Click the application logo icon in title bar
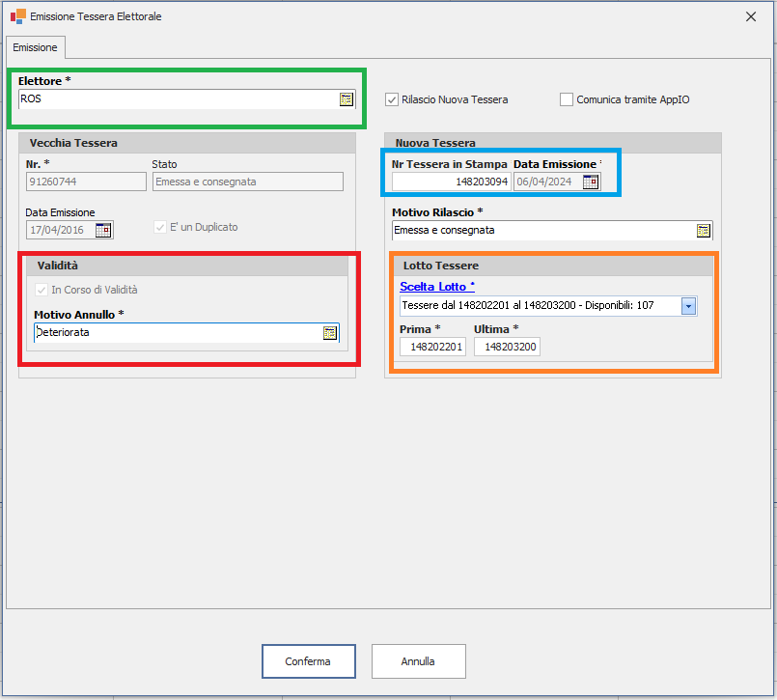777x700 pixels. click(x=17, y=16)
